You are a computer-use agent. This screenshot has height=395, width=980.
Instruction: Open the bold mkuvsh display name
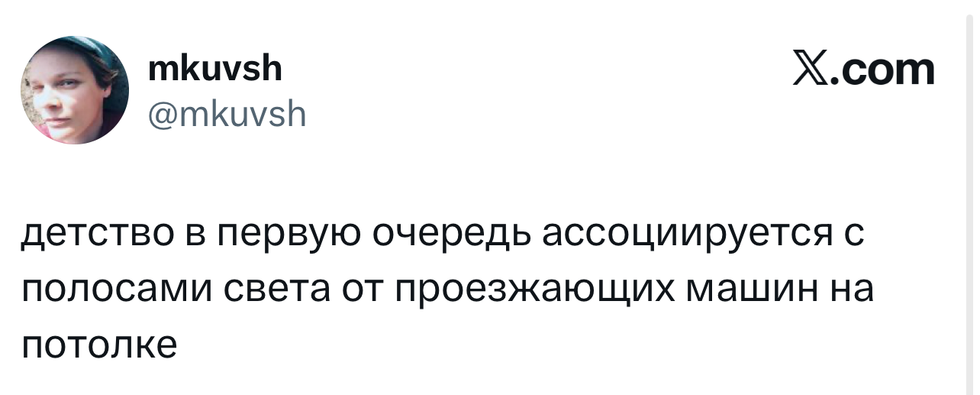216,70
